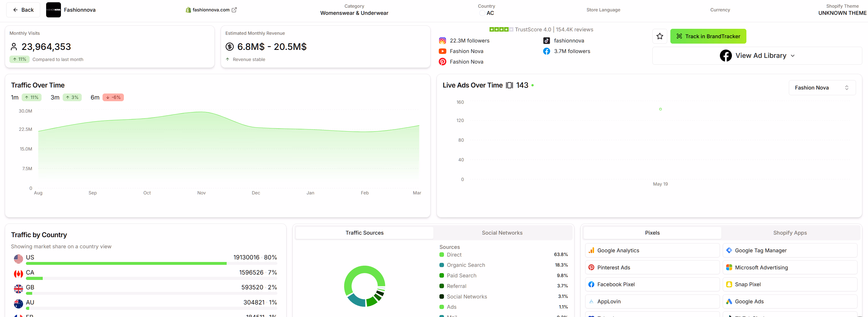868x317 pixels.
Task: Click the Ads source row label
Action: click(x=452, y=307)
